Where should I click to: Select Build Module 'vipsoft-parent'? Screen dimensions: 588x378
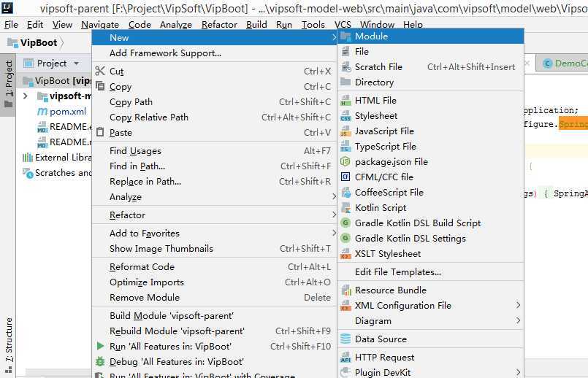coord(214,316)
